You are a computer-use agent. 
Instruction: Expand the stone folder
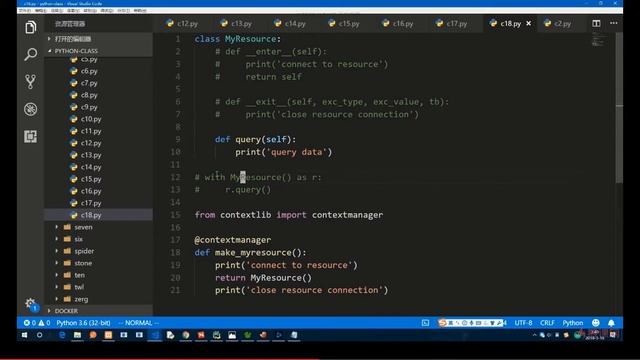pos(83,263)
